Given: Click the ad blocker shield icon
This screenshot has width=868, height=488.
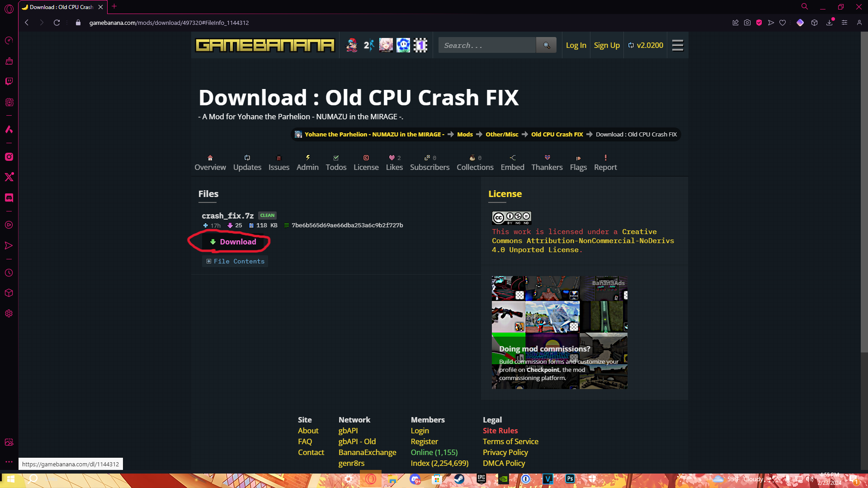Looking at the screenshot, I should coord(759,23).
